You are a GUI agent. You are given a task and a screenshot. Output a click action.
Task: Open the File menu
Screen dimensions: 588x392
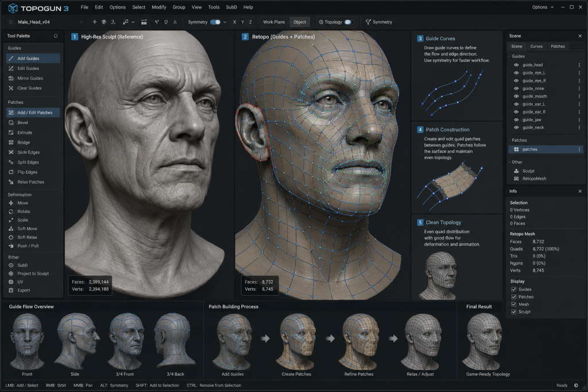tap(85, 7)
